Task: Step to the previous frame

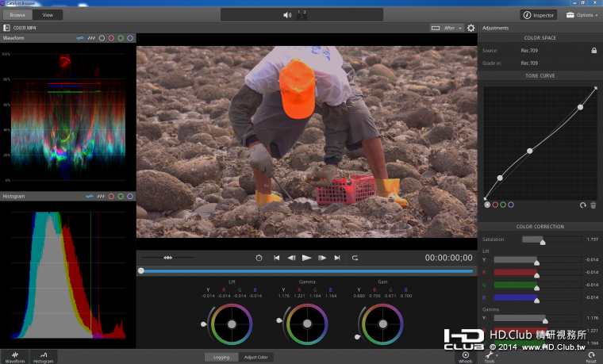Action: [x=291, y=258]
